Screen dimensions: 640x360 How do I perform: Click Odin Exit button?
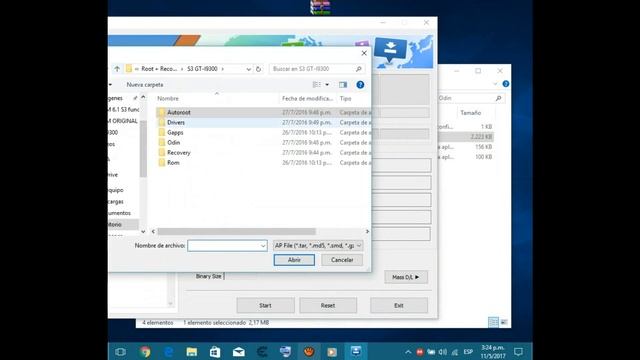pyautogui.click(x=399, y=305)
